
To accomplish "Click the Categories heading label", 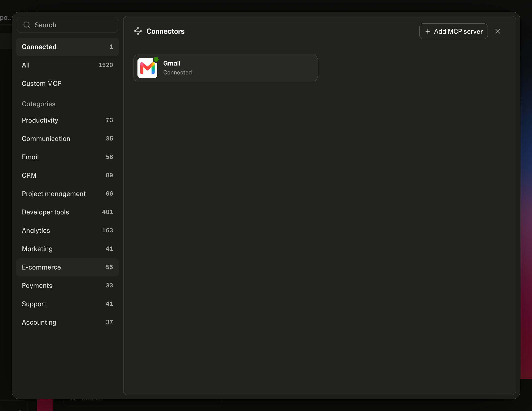I will point(39,104).
